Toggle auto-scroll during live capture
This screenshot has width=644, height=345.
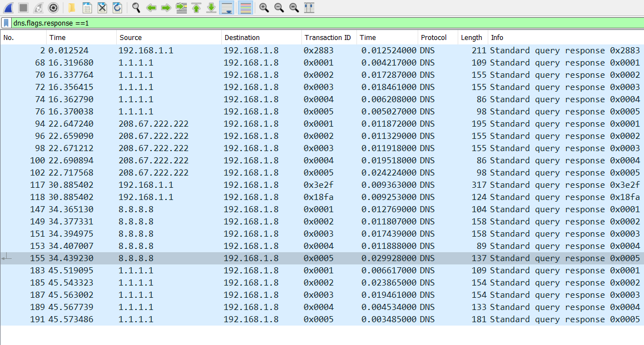point(227,8)
